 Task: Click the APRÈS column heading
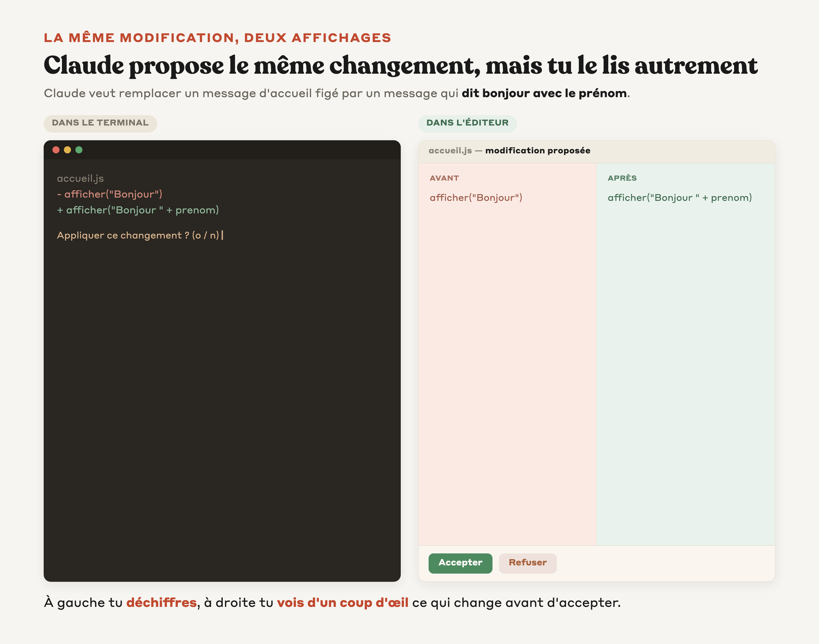pyautogui.click(x=622, y=178)
